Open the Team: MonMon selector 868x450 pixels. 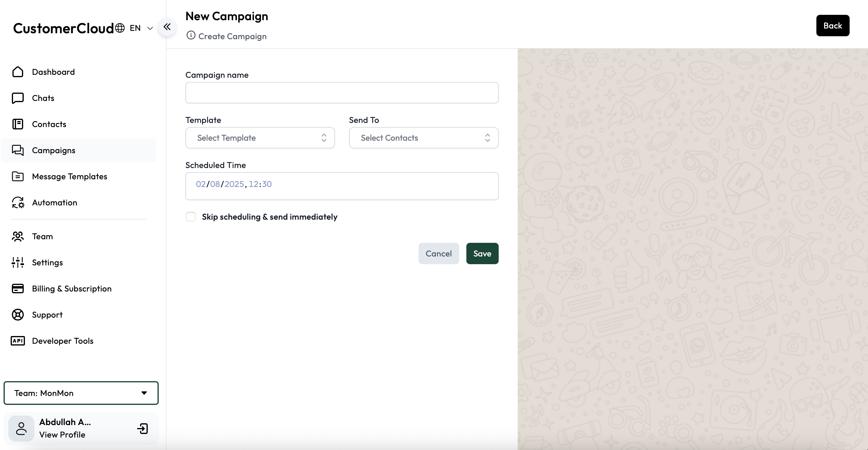[81, 393]
